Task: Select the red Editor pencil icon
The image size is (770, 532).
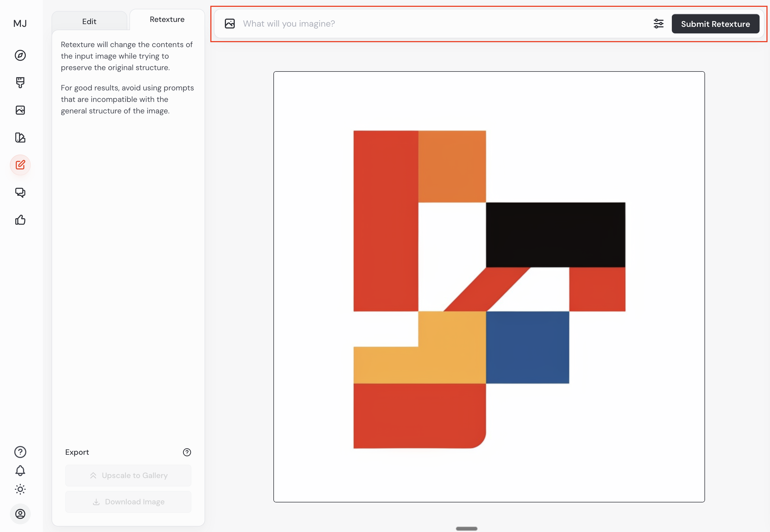Action: point(20,165)
